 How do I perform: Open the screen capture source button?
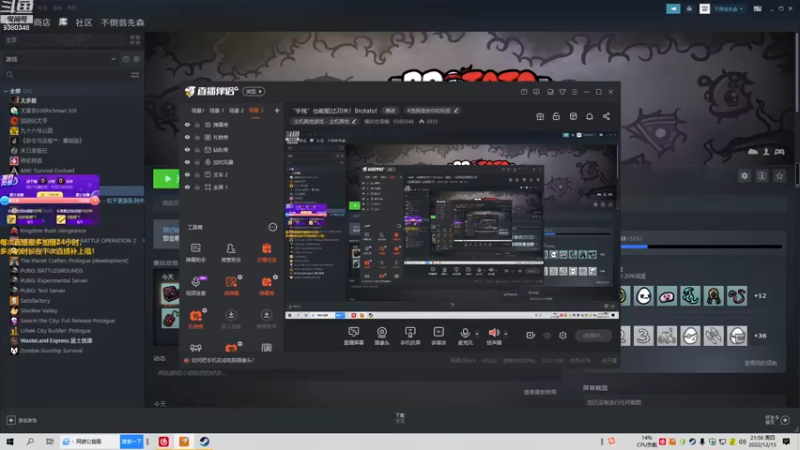pyautogui.click(x=354, y=335)
